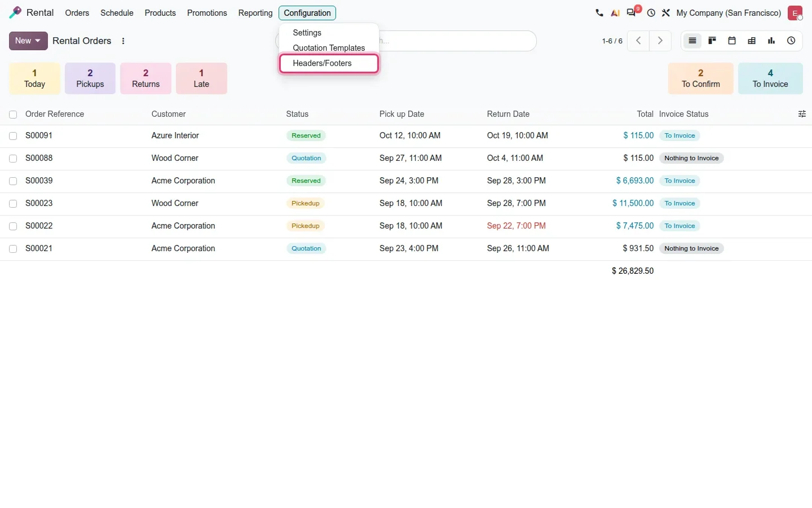Click the $ 11,500.00 total

pyautogui.click(x=633, y=203)
